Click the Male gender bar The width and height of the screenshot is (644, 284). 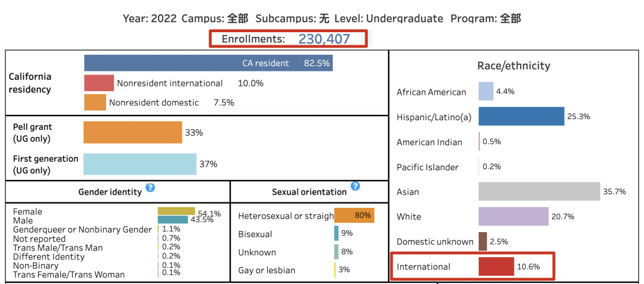coord(172,219)
